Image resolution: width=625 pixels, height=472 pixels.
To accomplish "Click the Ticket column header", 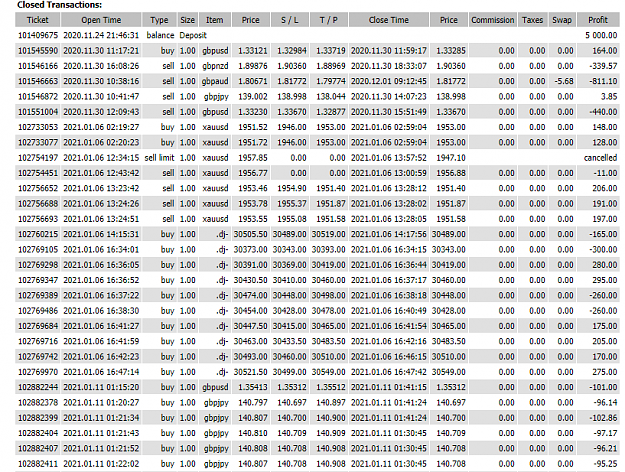I will tap(37, 20).
